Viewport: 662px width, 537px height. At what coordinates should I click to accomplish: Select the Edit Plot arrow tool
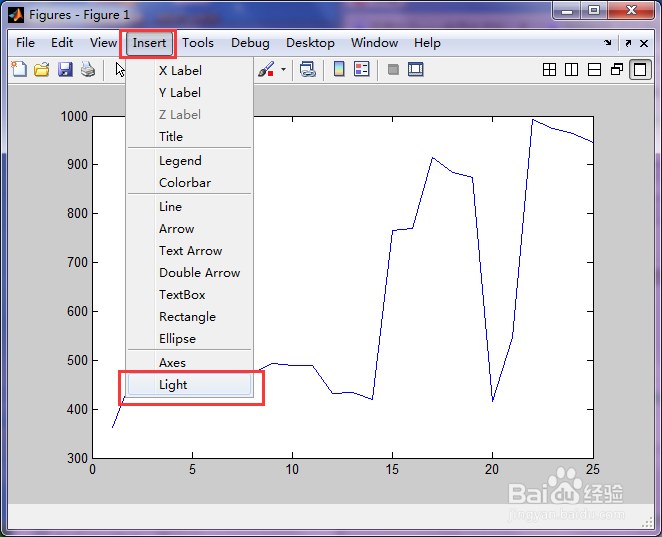click(120, 70)
